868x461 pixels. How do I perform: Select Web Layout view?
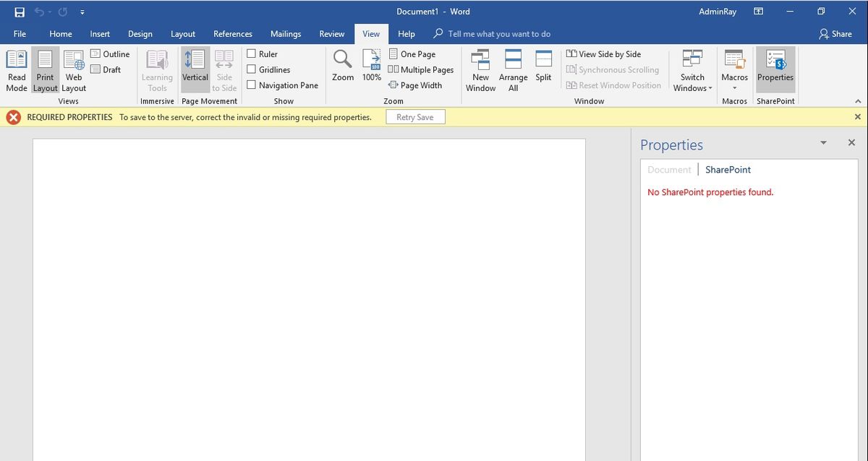pos(73,69)
